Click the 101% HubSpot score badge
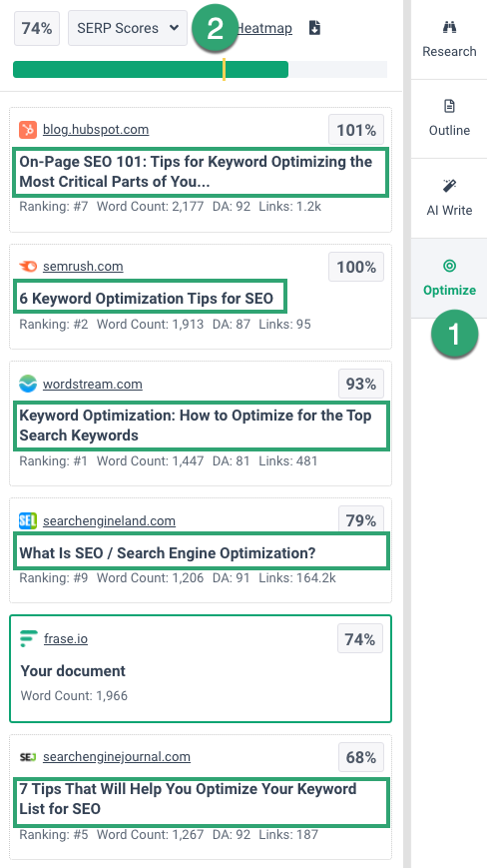Screen dimensions: 487x868 (356, 131)
